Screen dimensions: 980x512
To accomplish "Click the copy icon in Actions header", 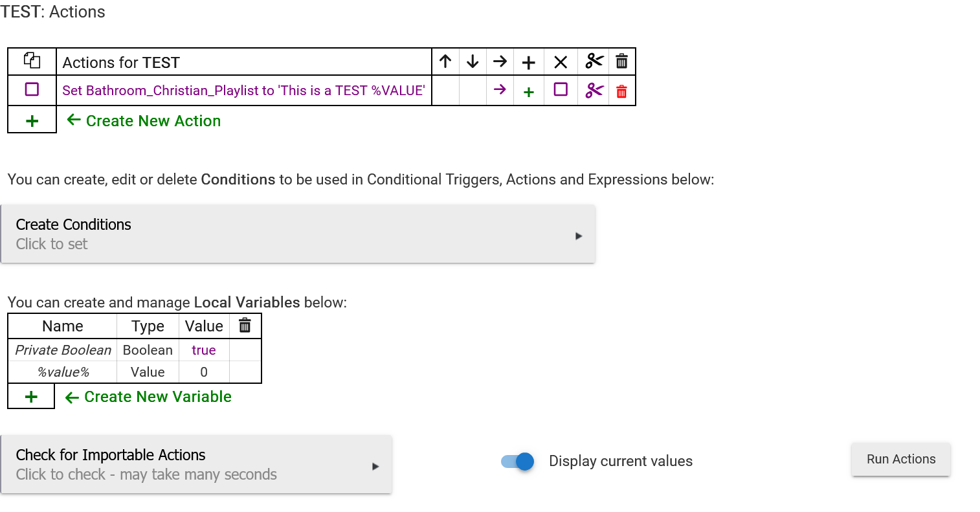I will point(32,61).
